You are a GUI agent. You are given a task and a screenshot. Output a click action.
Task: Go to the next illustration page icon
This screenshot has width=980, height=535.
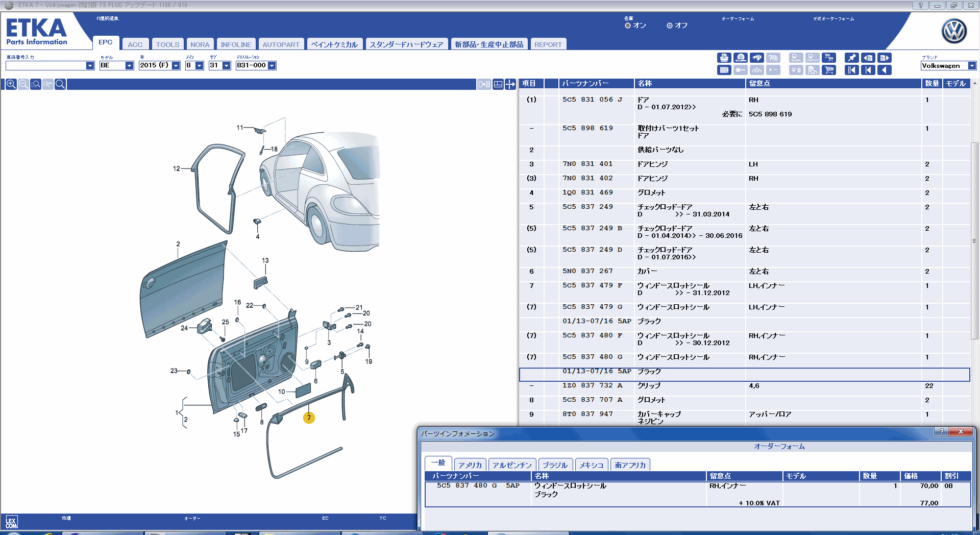[885, 58]
